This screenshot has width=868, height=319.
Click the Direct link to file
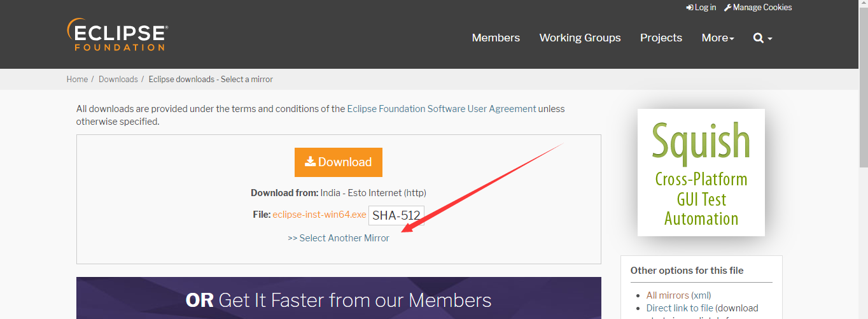(x=679, y=308)
